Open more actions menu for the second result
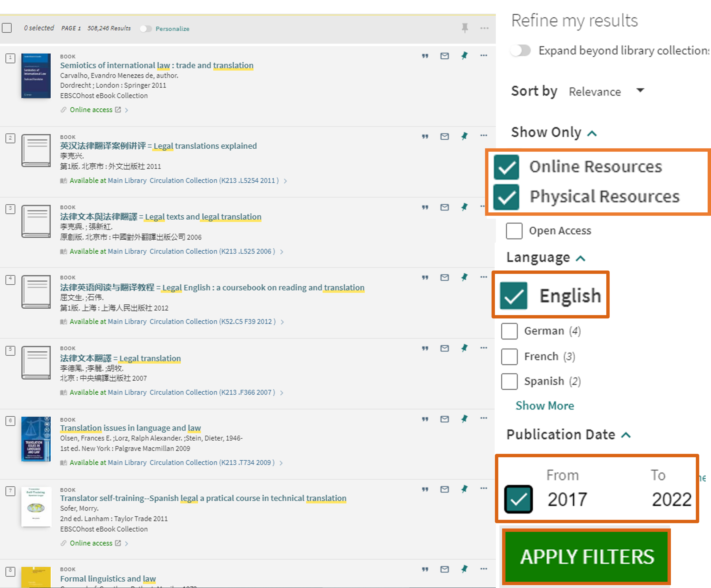This screenshot has width=711, height=588. 484,135
